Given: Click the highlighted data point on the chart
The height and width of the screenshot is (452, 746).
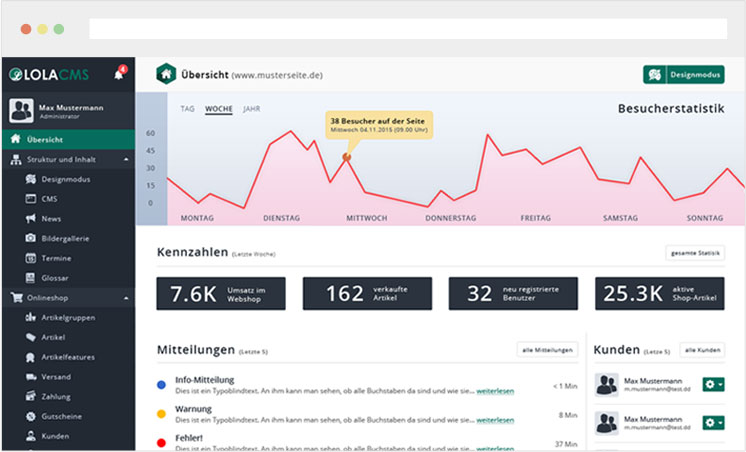Looking at the screenshot, I should (347, 157).
